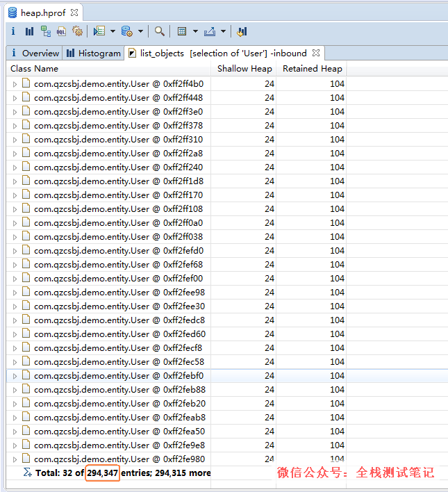
Task: Close the heap.hprof editor tab
Action: 74,13
